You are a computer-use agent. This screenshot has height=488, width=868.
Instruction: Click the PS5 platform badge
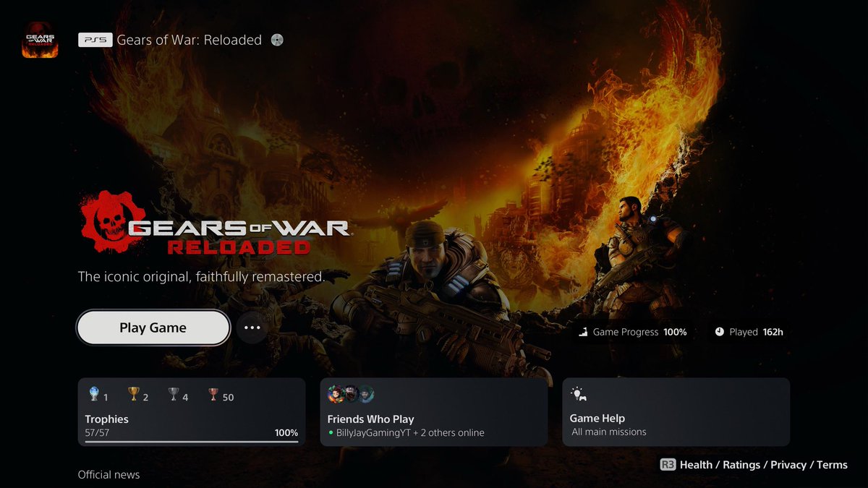pos(95,40)
